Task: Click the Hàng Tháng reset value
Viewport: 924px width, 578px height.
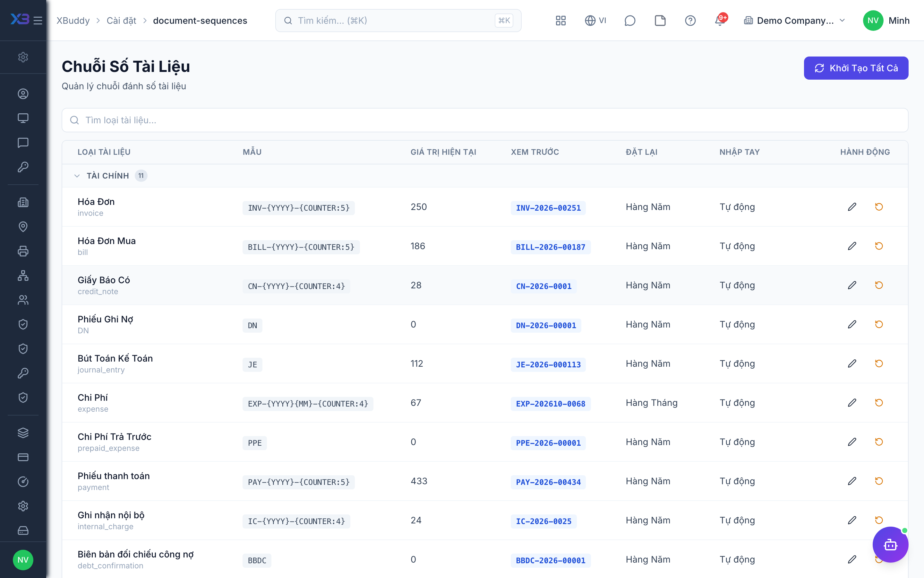Action: coord(651,403)
